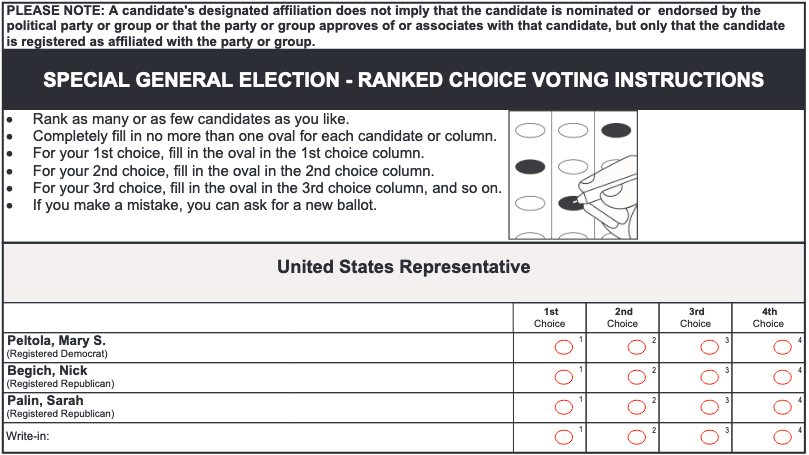Fill 1st Choice oval for Peltola, Mary S.

[x=563, y=347]
